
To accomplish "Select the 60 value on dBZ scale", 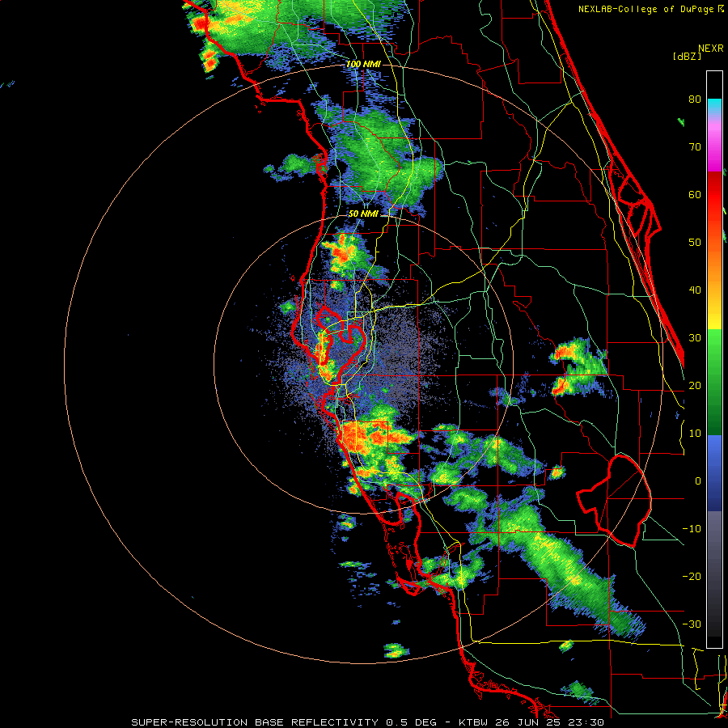I will (x=695, y=195).
